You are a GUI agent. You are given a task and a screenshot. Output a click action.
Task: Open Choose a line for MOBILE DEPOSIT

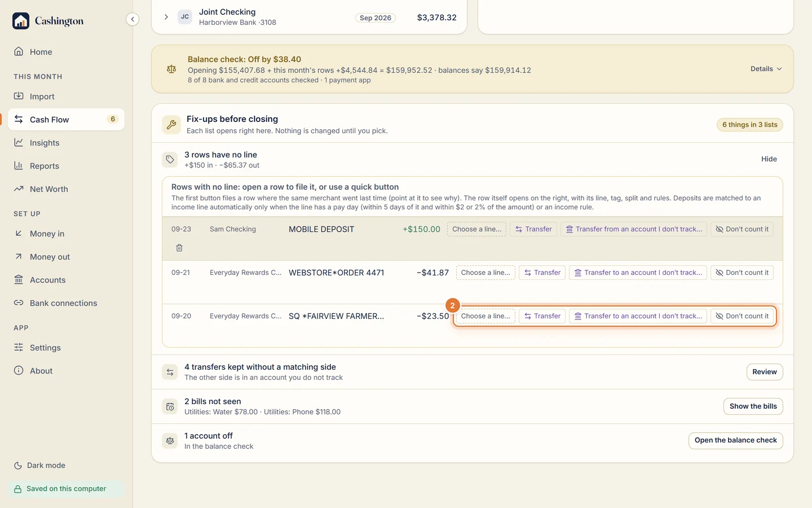pyautogui.click(x=476, y=229)
